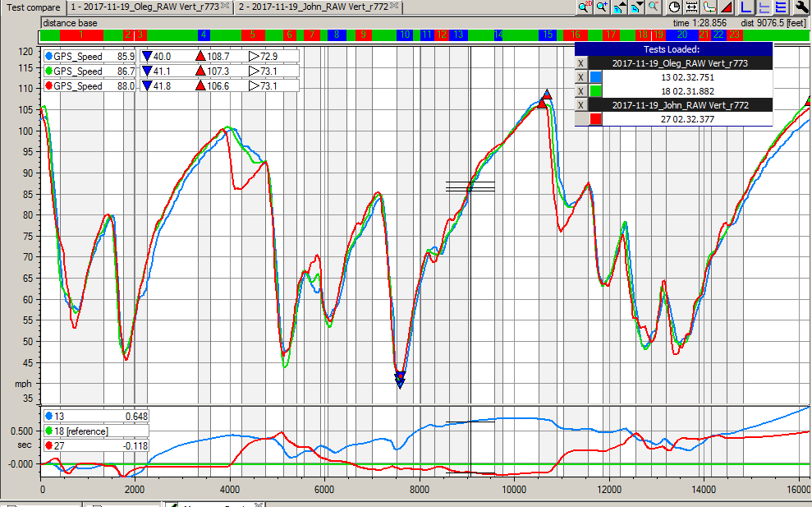Screen dimensions: 812x507
Task: Click the Tests Loaded panel title
Action: coord(673,49)
